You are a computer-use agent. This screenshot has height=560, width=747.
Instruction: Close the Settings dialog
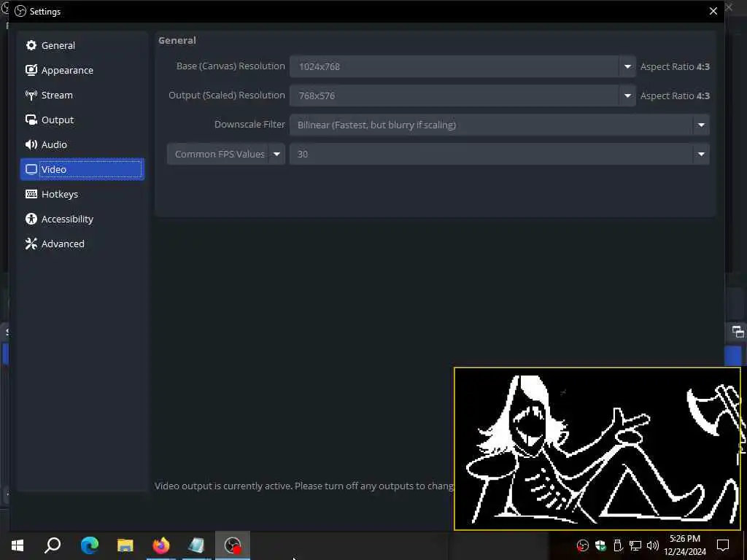coord(713,11)
